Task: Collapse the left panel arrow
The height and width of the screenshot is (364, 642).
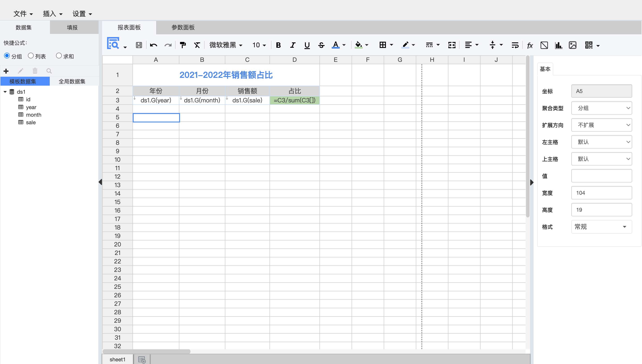Action: (x=100, y=182)
